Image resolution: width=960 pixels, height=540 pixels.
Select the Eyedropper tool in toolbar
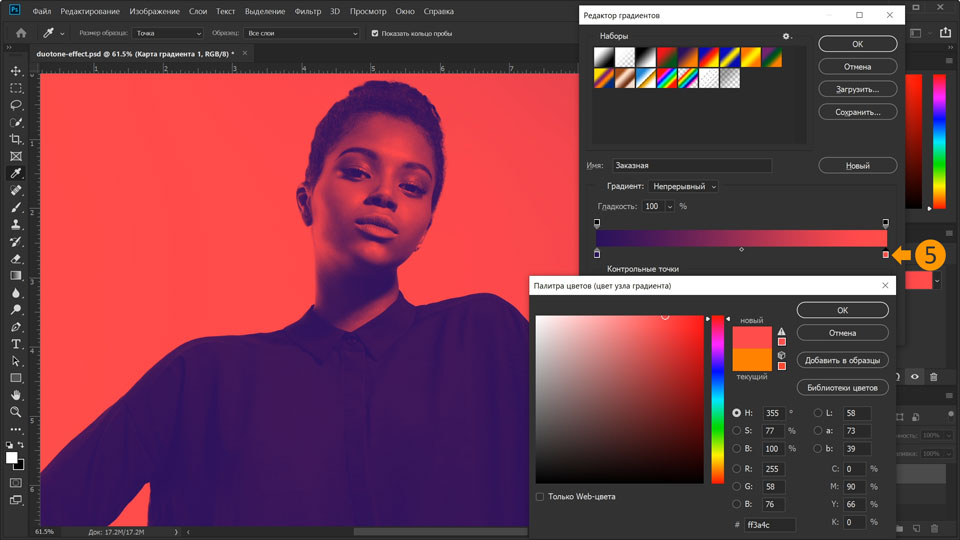16,174
